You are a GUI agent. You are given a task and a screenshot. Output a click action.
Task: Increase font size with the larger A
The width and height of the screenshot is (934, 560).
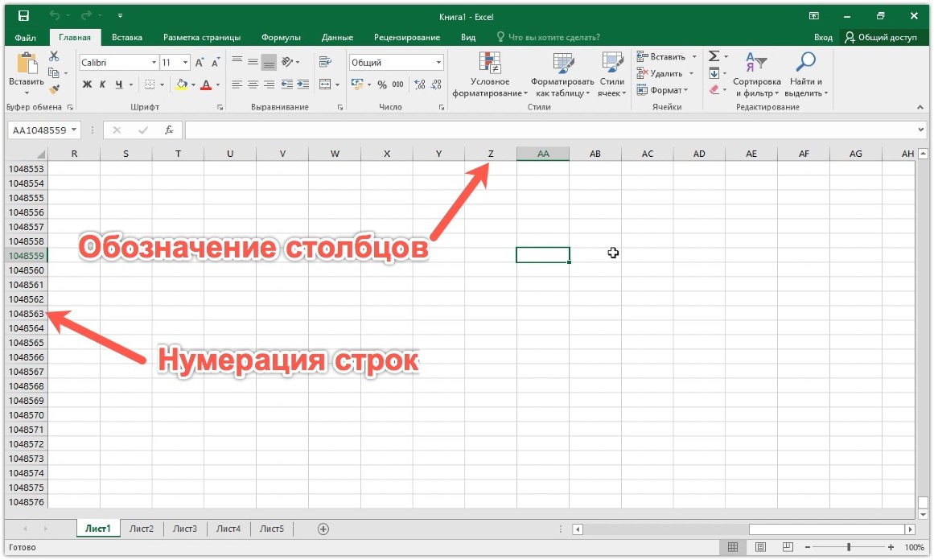200,63
